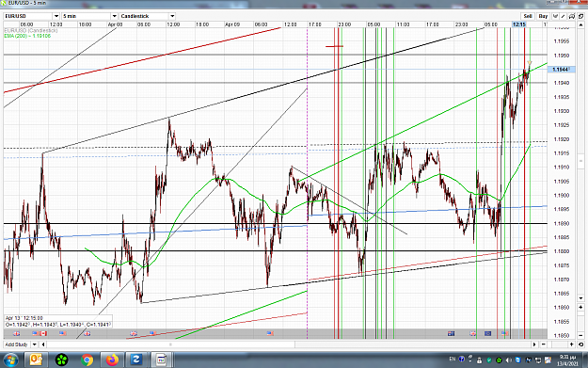This screenshot has height=368, width=588.
Task: Click the volume speaker tray icon
Action: 509,360
